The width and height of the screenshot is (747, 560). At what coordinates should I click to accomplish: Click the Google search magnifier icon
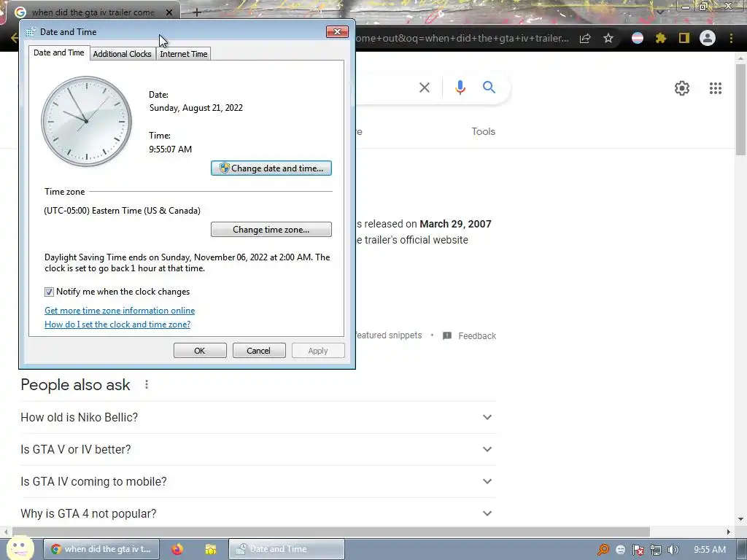(x=489, y=87)
